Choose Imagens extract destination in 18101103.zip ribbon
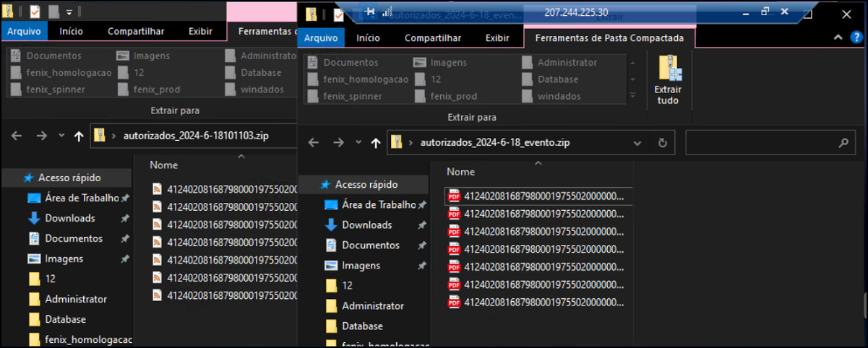The width and height of the screenshot is (868, 348). 143,56
